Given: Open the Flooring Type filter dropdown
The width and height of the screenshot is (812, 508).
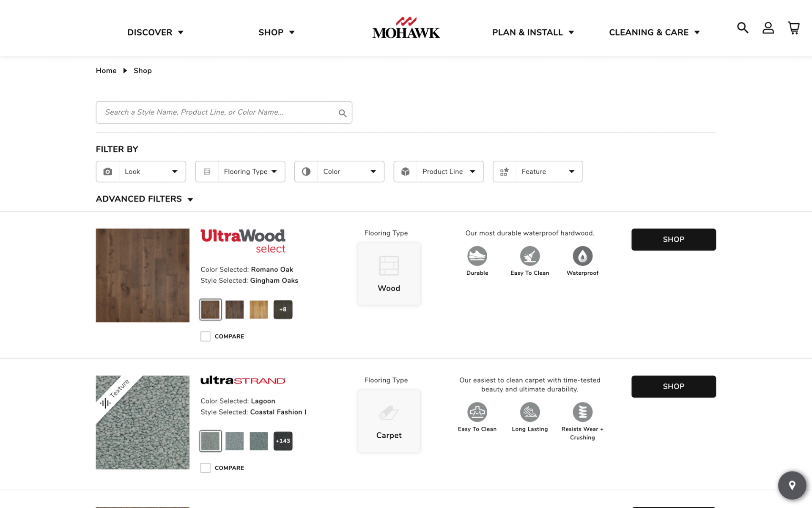Looking at the screenshot, I should point(240,171).
